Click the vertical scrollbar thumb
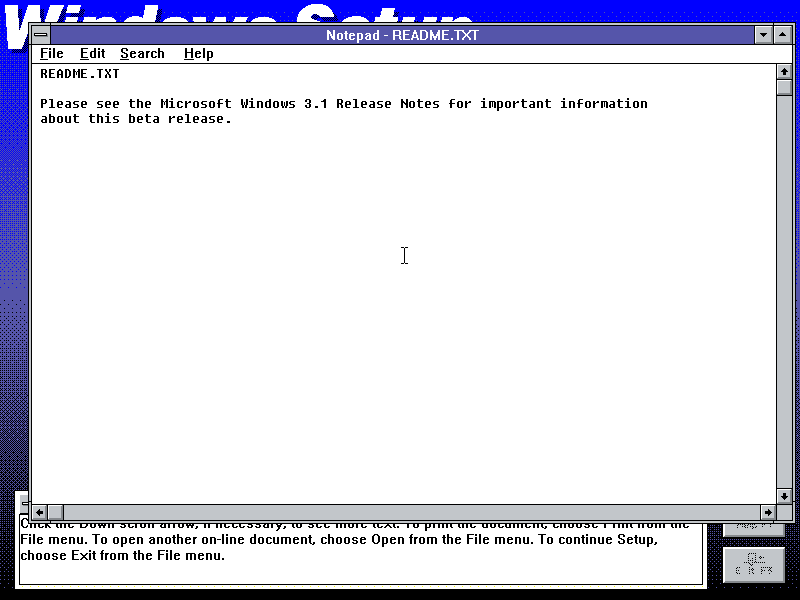Viewport: 800px width, 600px height. point(784,87)
